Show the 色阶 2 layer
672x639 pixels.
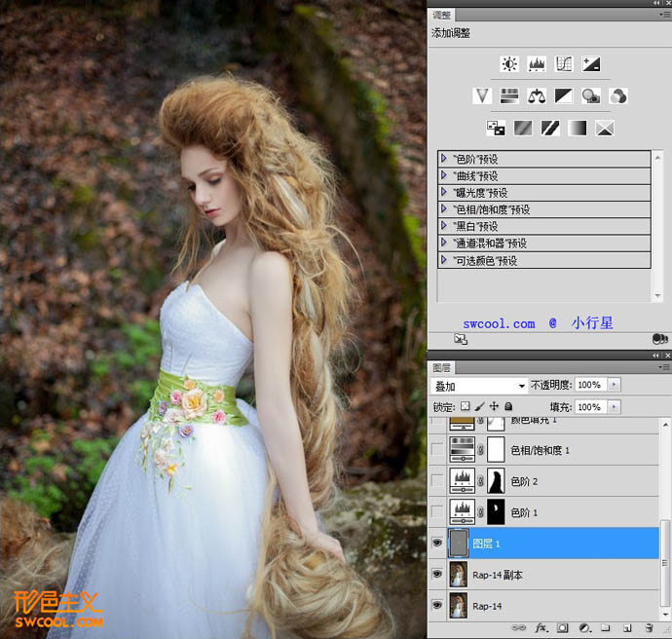[436, 479]
